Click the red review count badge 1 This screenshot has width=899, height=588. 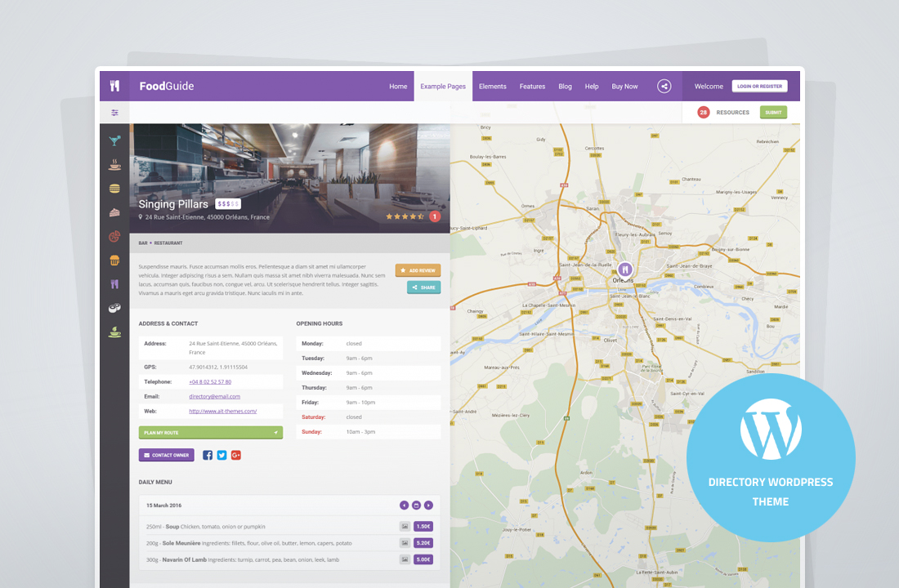tap(435, 216)
